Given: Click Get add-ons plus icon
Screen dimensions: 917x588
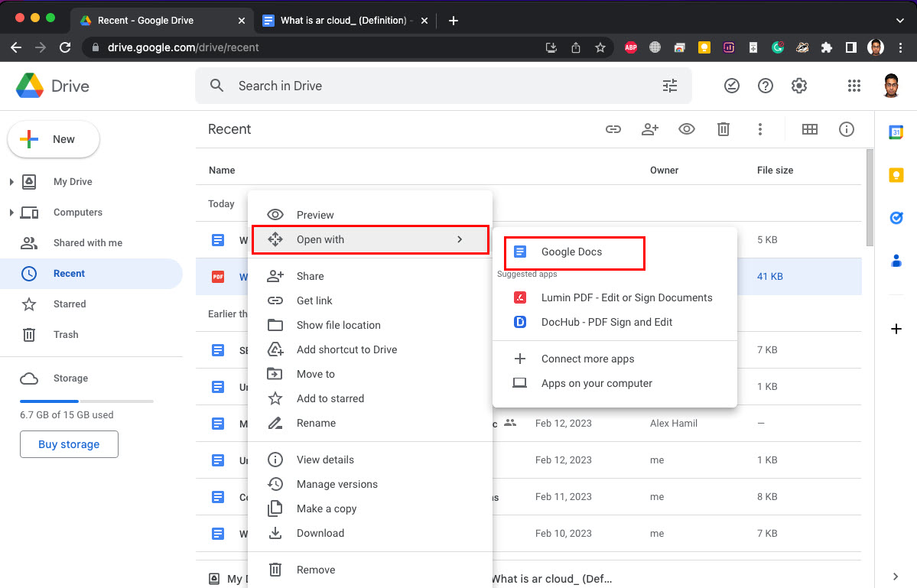Looking at the screenshot, I should (x=896, y=329).
